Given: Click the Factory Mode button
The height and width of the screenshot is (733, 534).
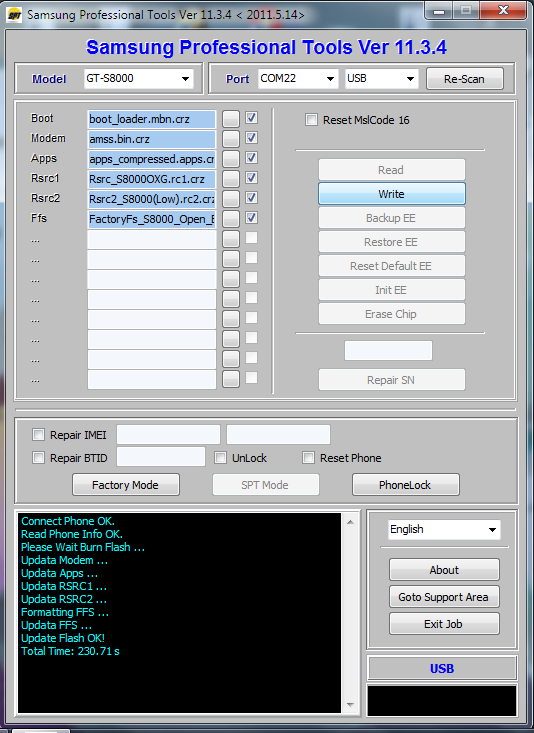Looking at the screenshot, I should [x=125, y=485].
